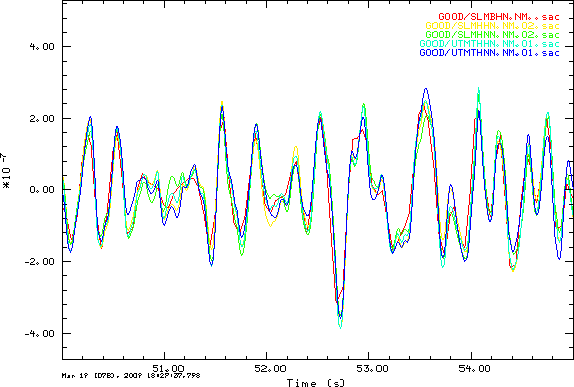Choose the cyan GOOD/UTMTHHN.NM.01.sac legend entry
This screenshot has height=387, width=574.
(x=489, y=44)
